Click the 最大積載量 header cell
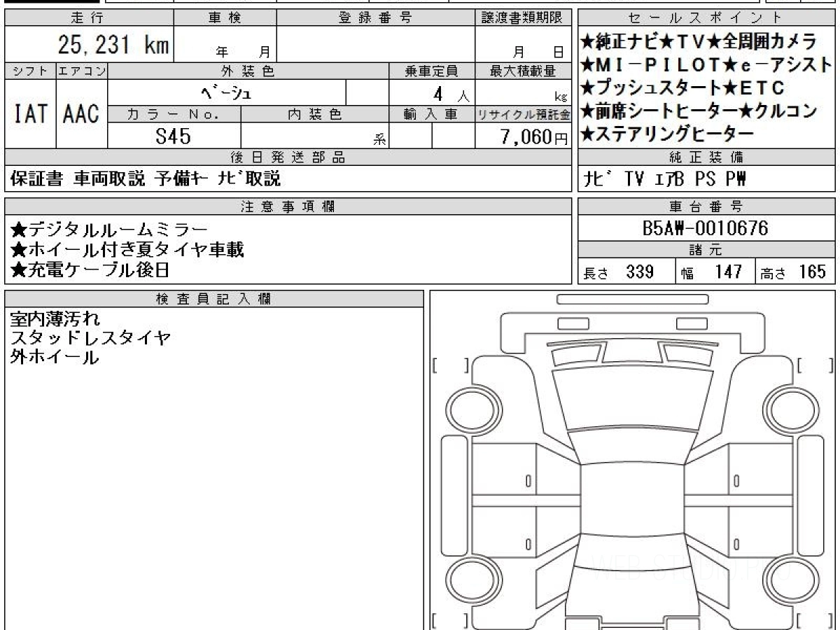The width and height of the screenshot is (840, 630). pos(524,71)
